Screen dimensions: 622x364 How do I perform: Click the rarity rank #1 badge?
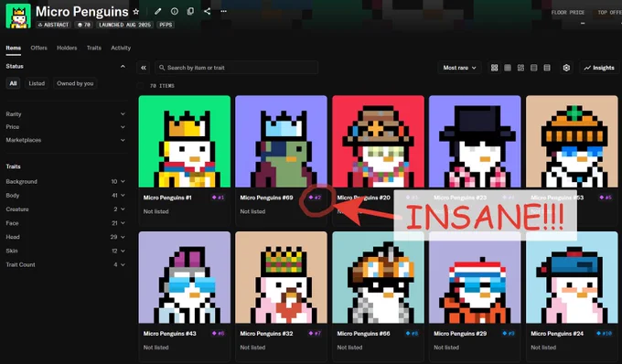pos(219,198)
